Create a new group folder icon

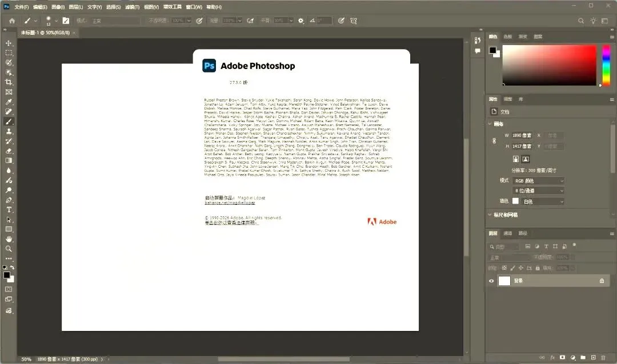583,357
